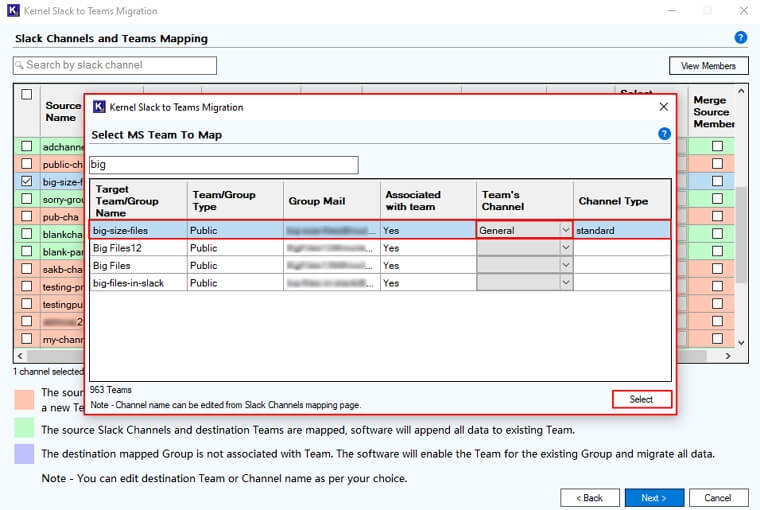Click the Select button in the dialog
This screenshot has width=760, height=510.
[x=642, y=399]
